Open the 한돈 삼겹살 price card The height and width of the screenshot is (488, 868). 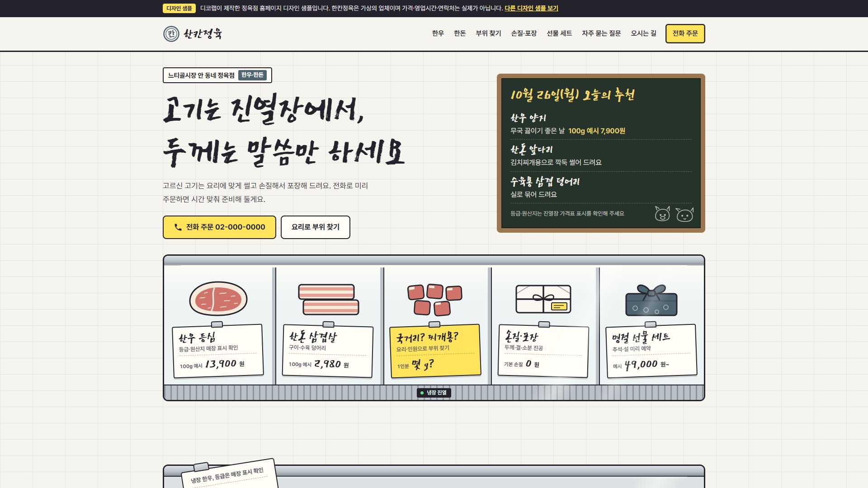coord(328,351)
